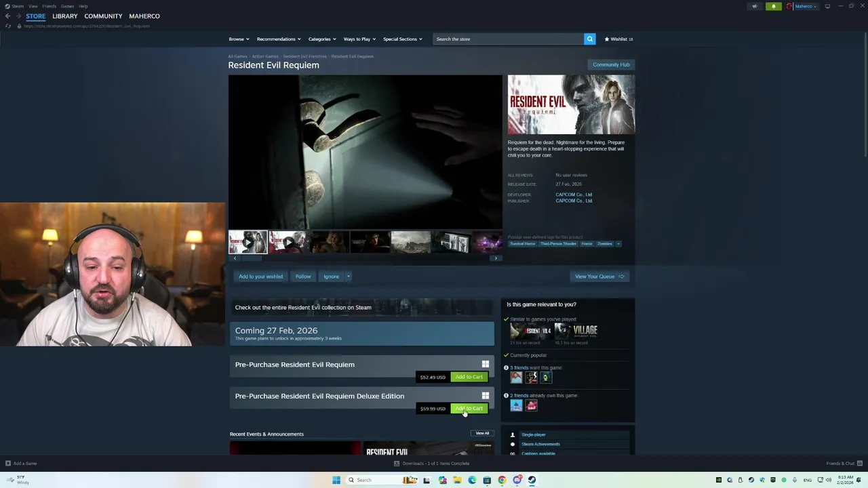Open Microsoft Edge from taskbar

(x=472, y=480)
